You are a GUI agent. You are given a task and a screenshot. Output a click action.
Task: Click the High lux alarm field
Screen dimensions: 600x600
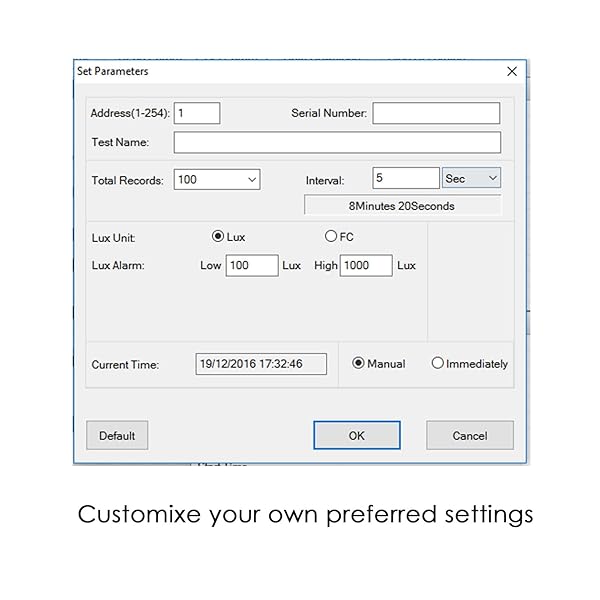tap(366, 265)
